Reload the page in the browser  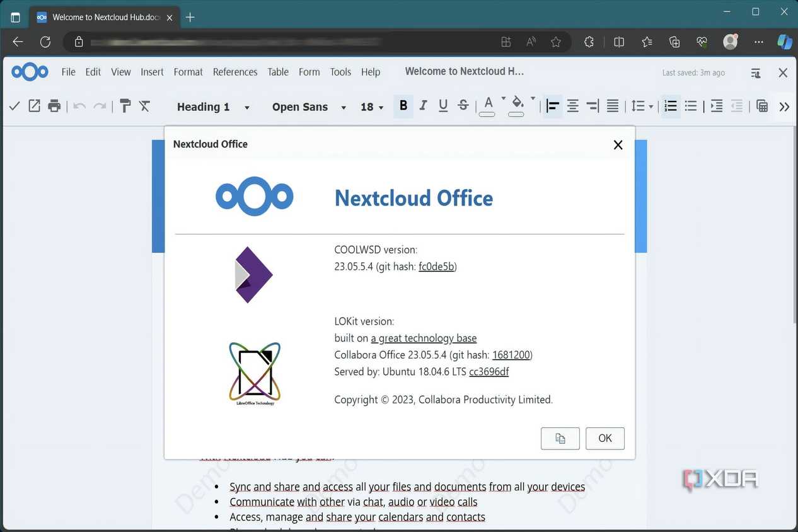[x=45, y=42]
